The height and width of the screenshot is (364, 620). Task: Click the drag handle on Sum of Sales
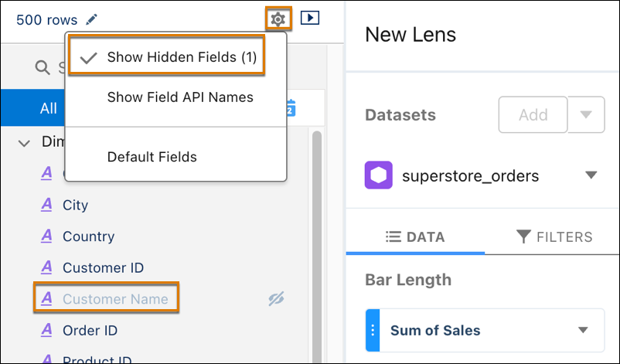pyautogui.click(x=373, y=330)
